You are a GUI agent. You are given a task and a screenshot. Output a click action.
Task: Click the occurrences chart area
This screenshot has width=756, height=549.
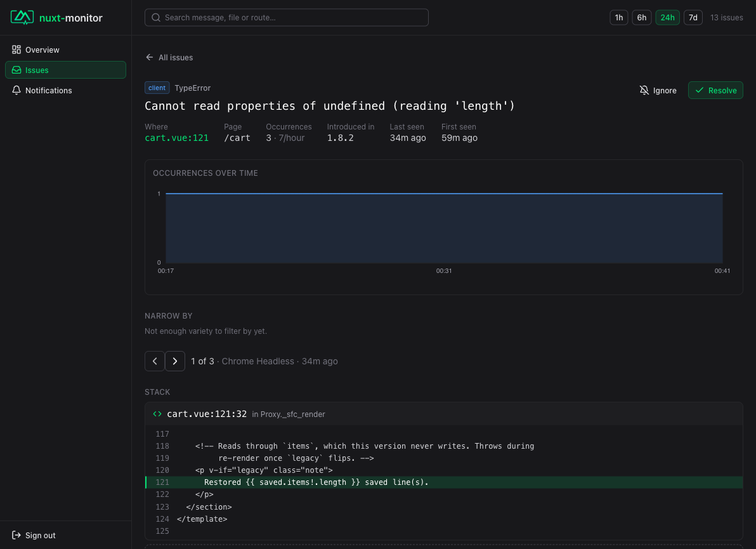point(444,228)
